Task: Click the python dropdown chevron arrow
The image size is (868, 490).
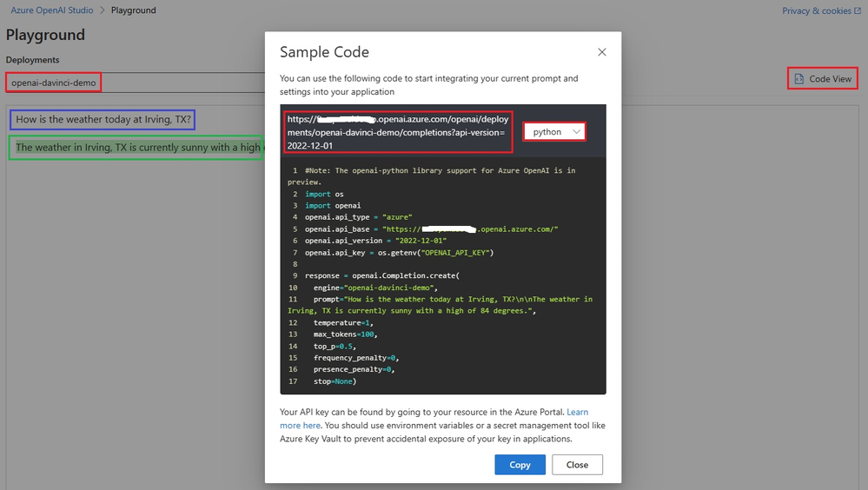Action: click(x=576, y=132)
